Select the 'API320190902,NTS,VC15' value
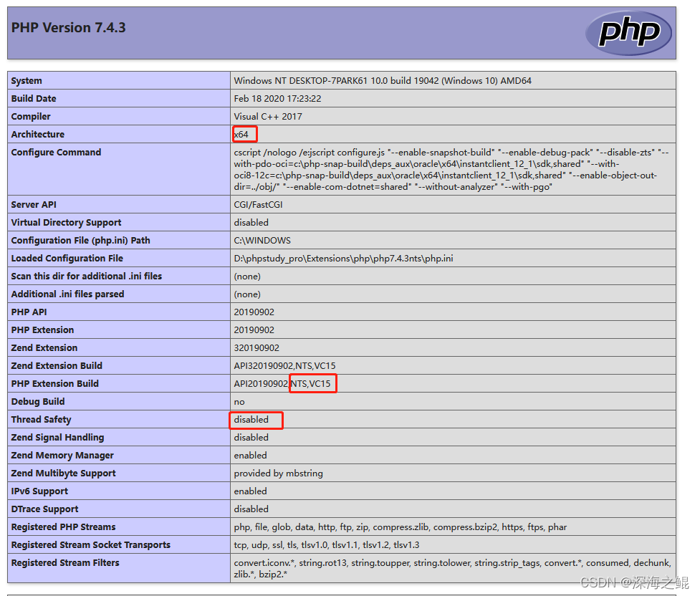The width and height of the screenshot is (700, 596). (285, 365)
